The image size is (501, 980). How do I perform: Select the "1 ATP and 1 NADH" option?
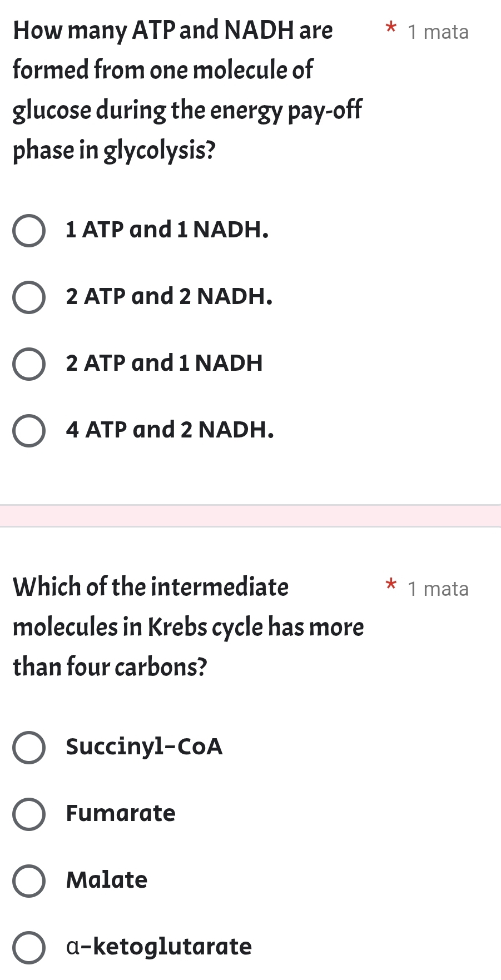(29, 230)
